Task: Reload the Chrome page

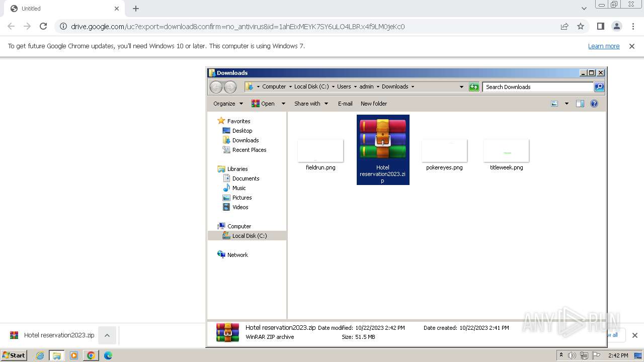Action: click(x=43, y=26)
